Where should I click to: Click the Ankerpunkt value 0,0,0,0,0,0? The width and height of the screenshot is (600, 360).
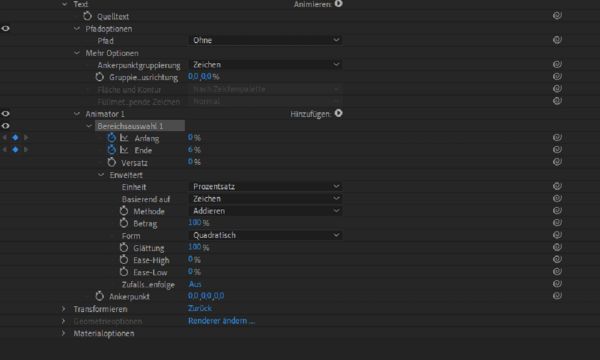coord(206,296)
